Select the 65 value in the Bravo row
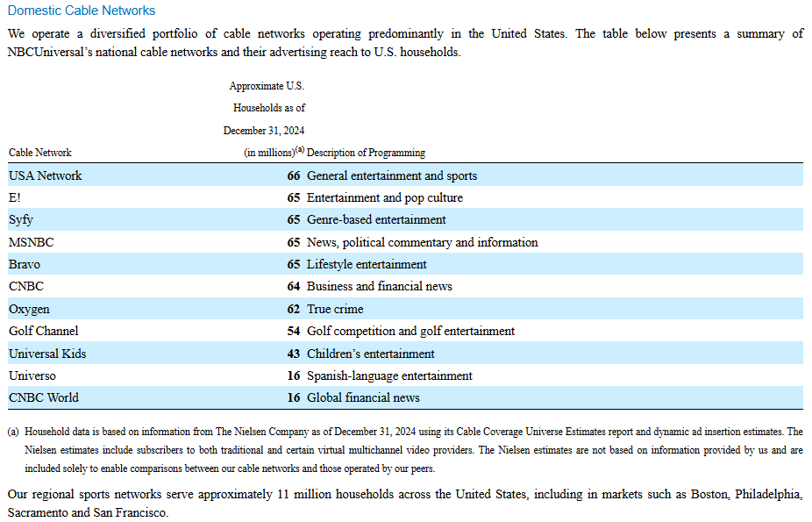The height and width of the screenshot is (522, 812). (294, 264)
